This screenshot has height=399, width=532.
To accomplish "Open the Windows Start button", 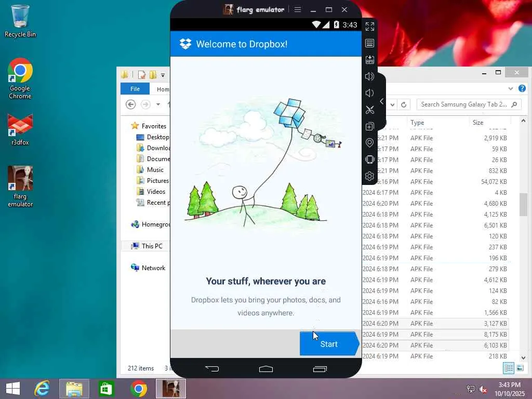I will (x=13, y=389).
